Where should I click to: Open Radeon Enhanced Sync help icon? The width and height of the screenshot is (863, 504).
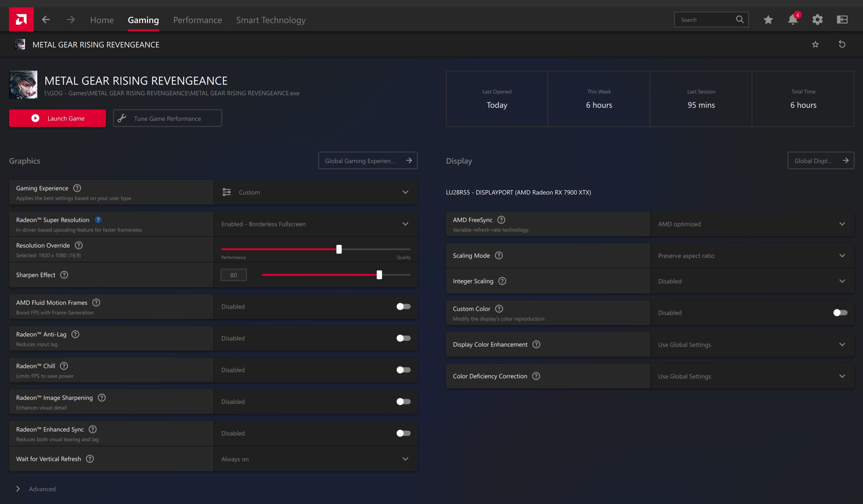pos(92,429)
